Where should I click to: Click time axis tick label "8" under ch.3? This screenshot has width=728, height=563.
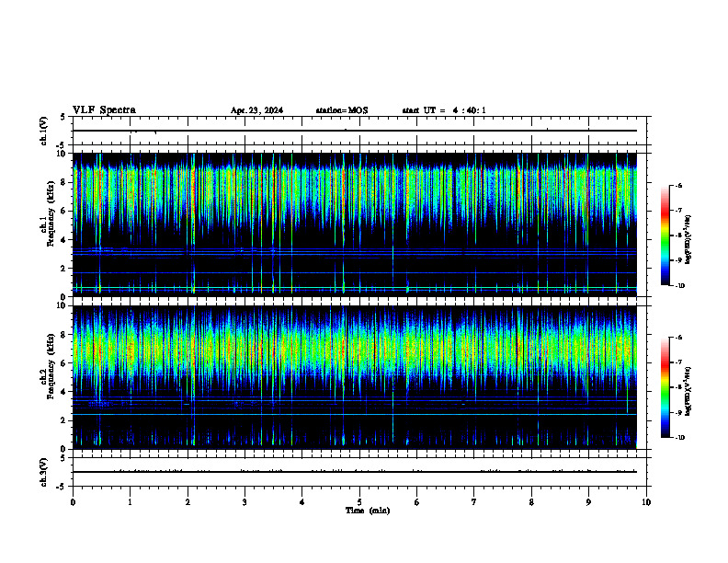click(x=531, y=502)
